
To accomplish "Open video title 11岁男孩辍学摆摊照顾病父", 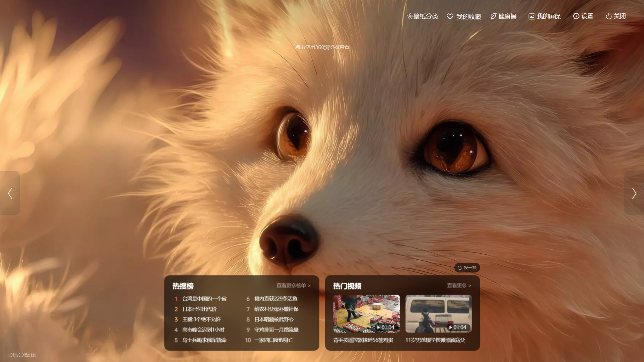I will click(x=435, y=340).
